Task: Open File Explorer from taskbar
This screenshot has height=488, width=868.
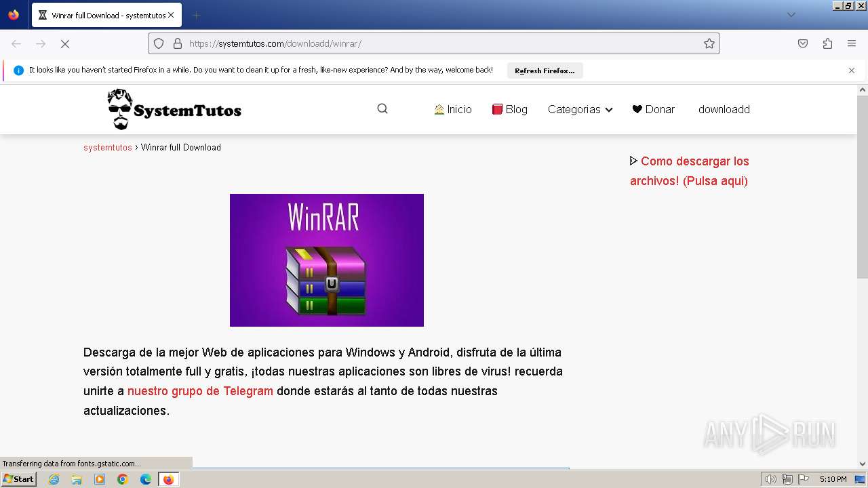Action: click(x=77, y=479)
